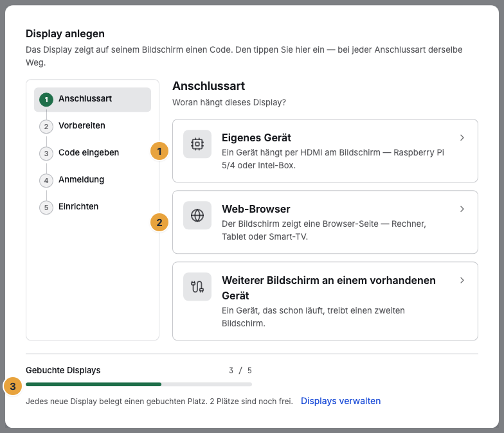Click the Gebuchte Displays label
504x433 pixels.
click(63, 370)
